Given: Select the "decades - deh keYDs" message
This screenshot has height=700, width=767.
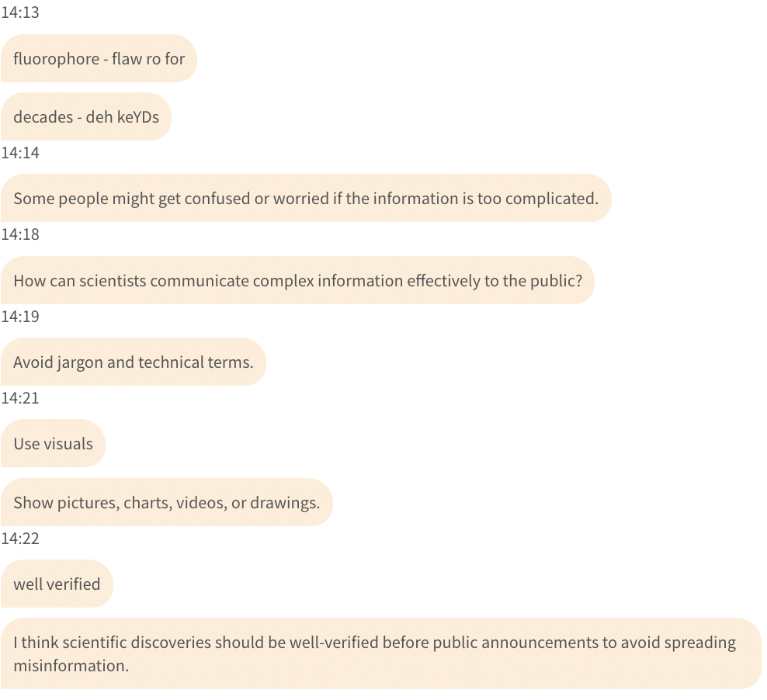Looking at the screenshot, I should coord(85,117).
